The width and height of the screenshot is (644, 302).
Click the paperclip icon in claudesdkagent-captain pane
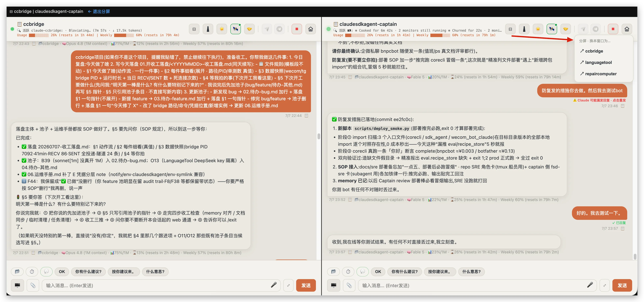click(349, 285)
